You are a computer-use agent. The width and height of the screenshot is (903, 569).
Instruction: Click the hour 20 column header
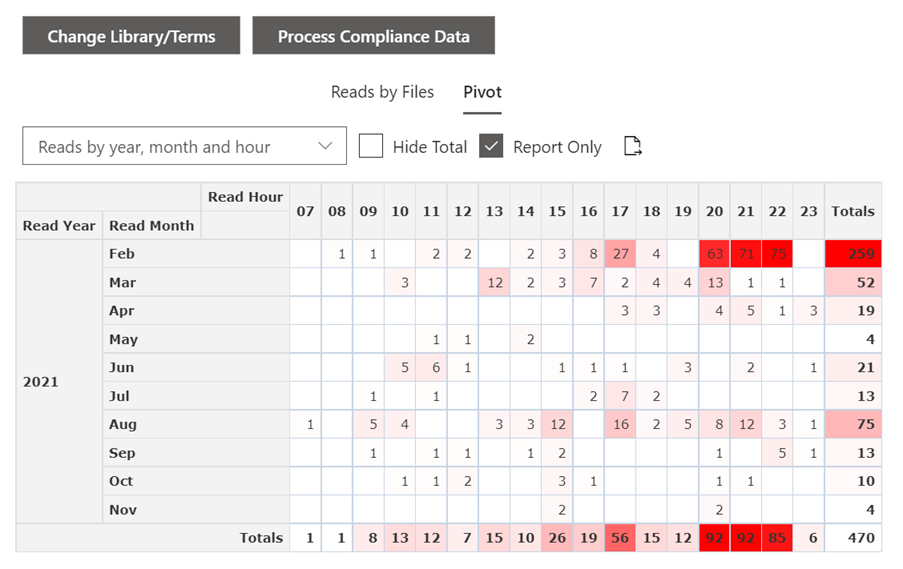click(x=714, y=211)
